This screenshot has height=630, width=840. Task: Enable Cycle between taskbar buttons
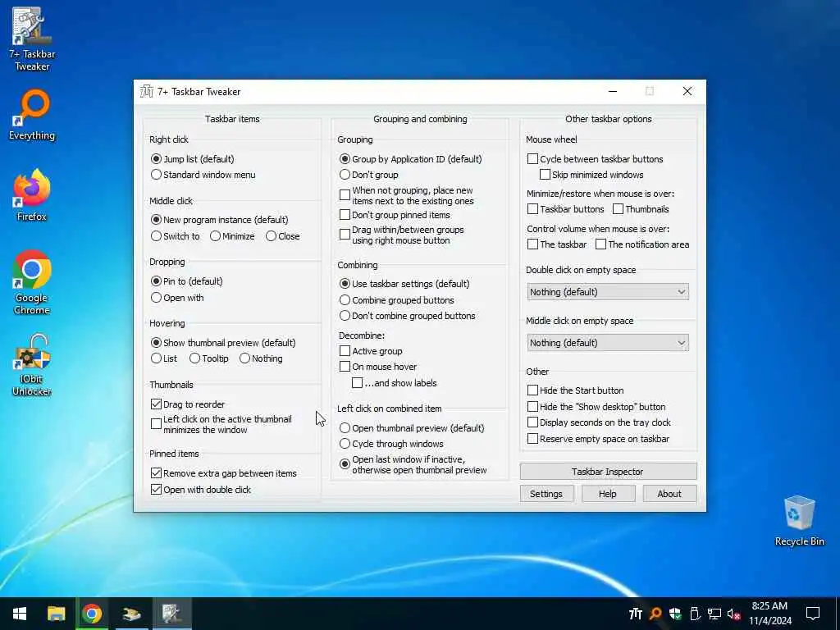532,159
